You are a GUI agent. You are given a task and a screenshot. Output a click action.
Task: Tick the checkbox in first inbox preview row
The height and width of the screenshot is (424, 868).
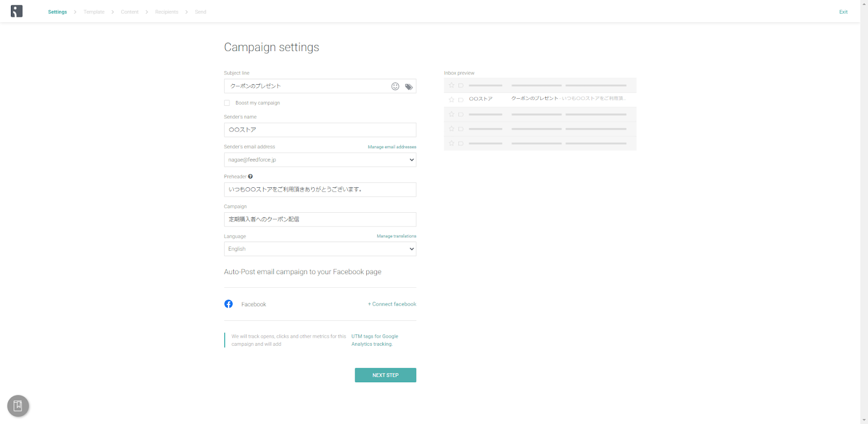pyautogui.click(x=461, y=85)
